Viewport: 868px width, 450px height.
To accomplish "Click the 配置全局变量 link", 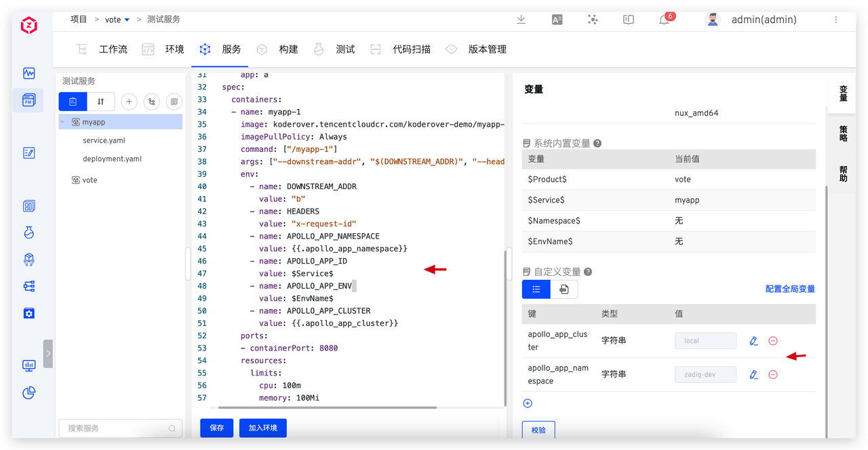I will [790, 289].
